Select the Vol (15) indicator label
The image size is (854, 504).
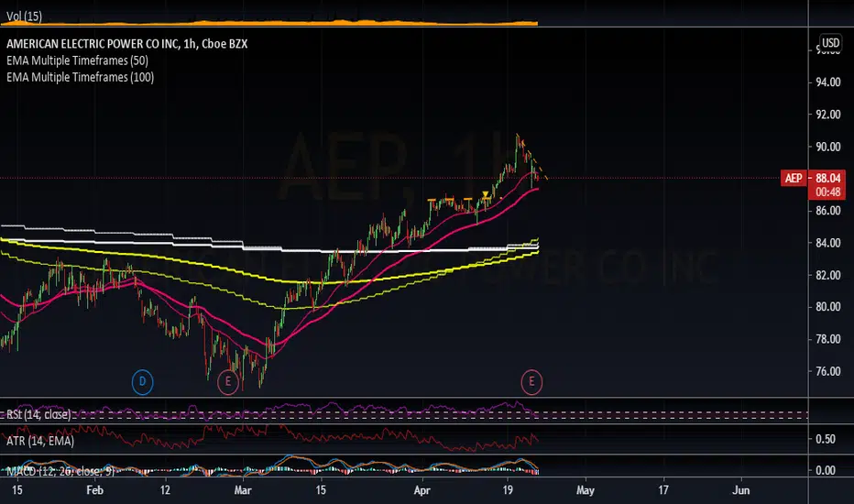point(24,16)
